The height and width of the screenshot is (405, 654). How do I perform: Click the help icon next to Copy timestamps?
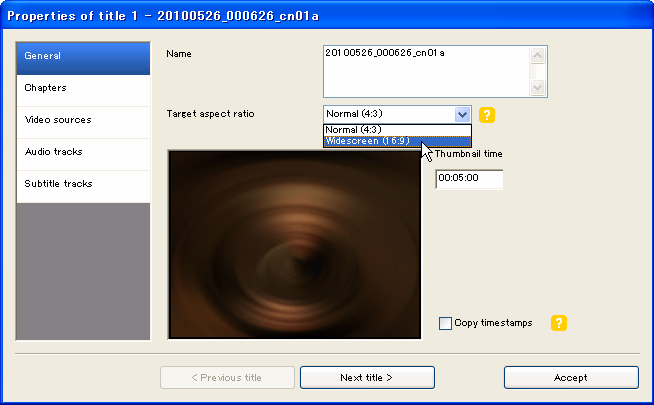point(559,323)
